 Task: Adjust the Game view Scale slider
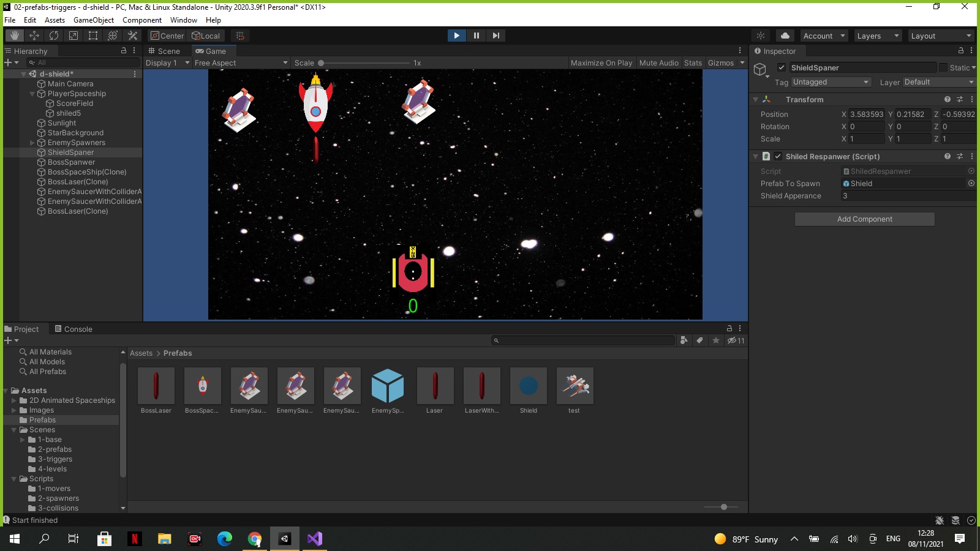click(365, 62)
